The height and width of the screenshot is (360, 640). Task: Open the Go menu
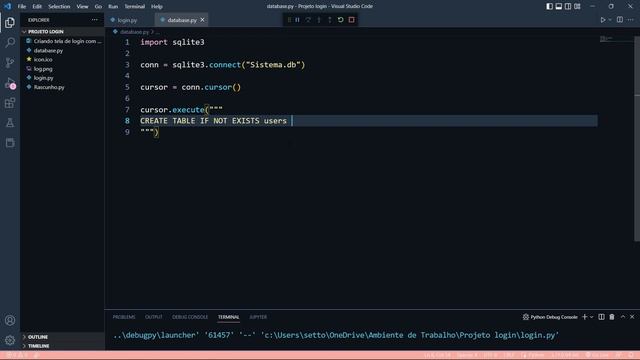(98, 6)
